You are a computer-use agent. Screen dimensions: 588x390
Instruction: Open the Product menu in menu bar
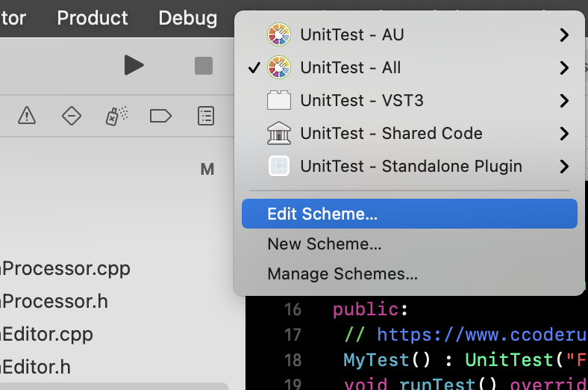coord(93,18)
